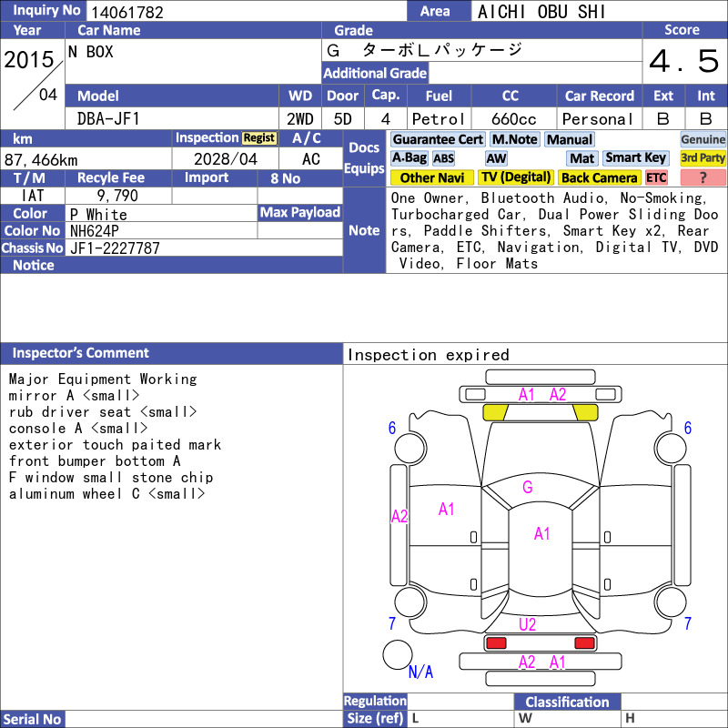Screen dimensions: 728x728
Task: Select the A.Bag equipment badge
Action: pos(409,158)
